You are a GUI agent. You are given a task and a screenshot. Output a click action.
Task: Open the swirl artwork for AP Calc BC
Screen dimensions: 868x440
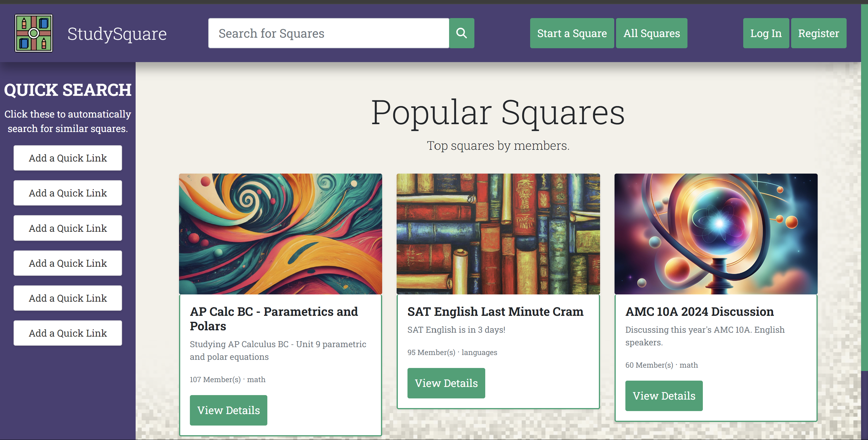[280, 234]
